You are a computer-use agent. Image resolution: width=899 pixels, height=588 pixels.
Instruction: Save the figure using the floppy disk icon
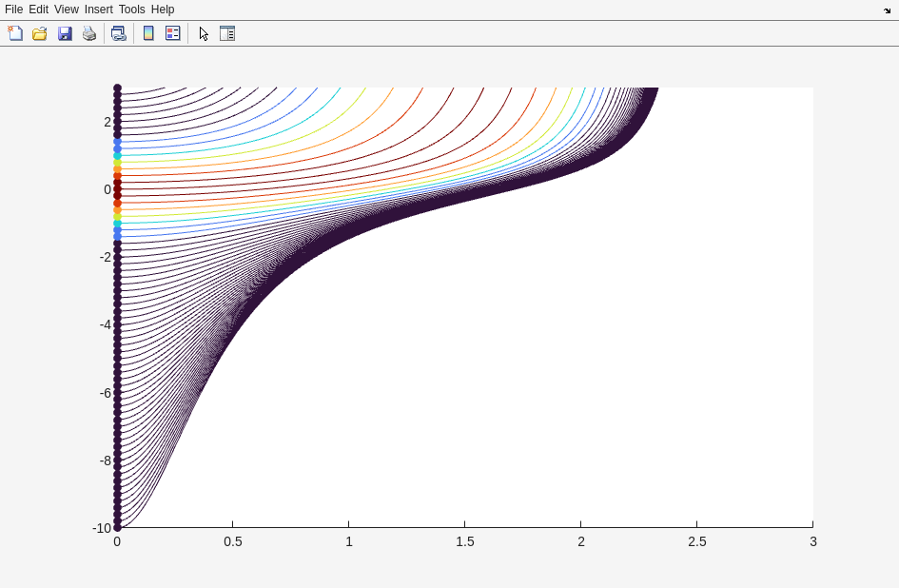click(x=65, y=33)
